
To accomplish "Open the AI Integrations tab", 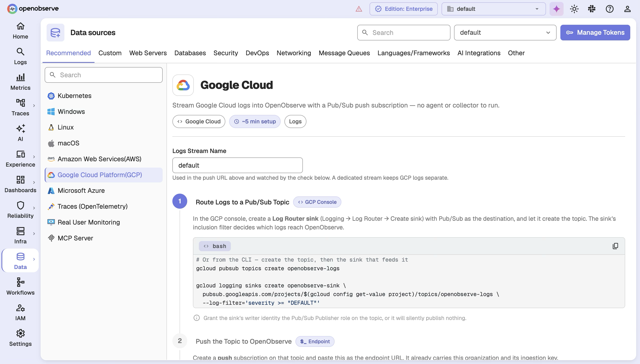I will 479,53.
